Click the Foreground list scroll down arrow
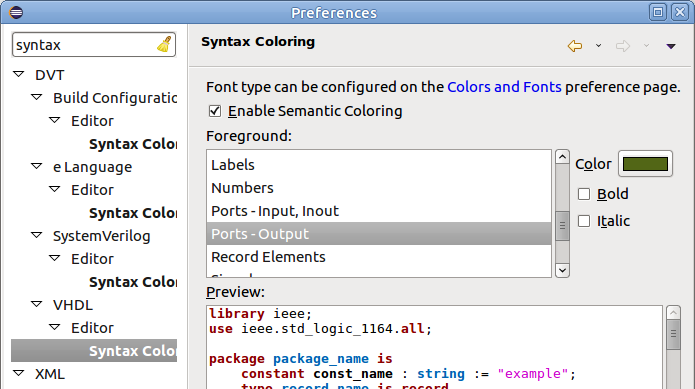The image size is (695, 389). [x=562, y=270]
